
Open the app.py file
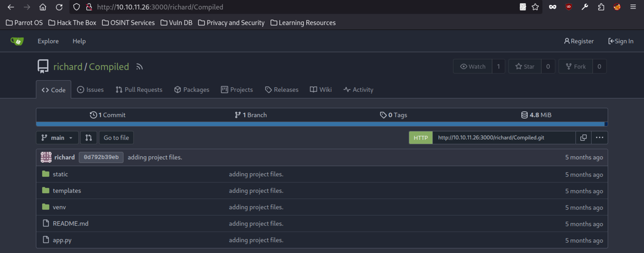point(62,240)
